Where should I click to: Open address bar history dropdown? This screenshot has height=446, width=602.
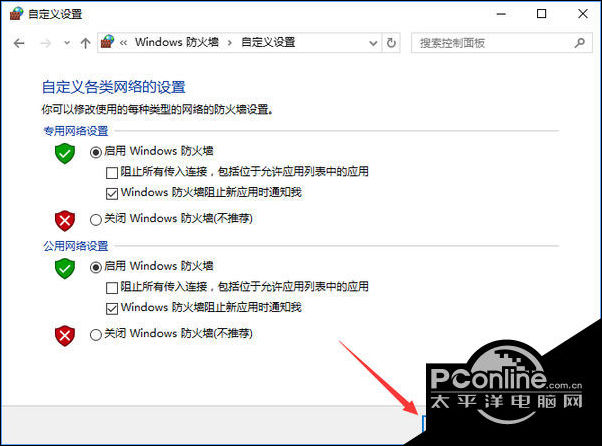[x=373, y=43]
